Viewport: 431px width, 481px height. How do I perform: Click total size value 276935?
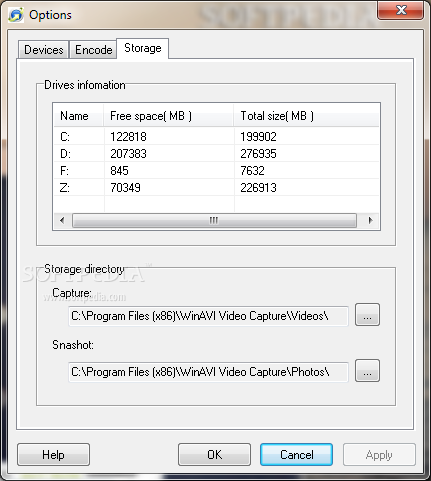point(258,154)
